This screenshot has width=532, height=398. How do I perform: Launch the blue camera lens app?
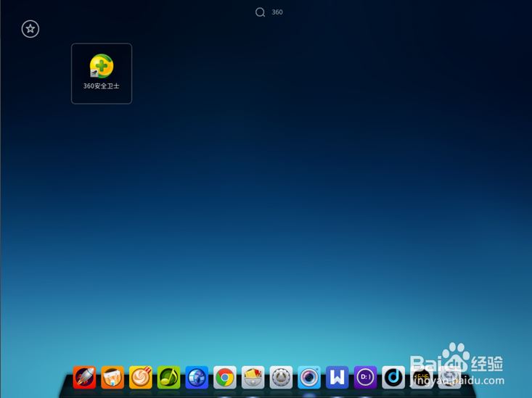pyautogui.click(x=309, y=377)
